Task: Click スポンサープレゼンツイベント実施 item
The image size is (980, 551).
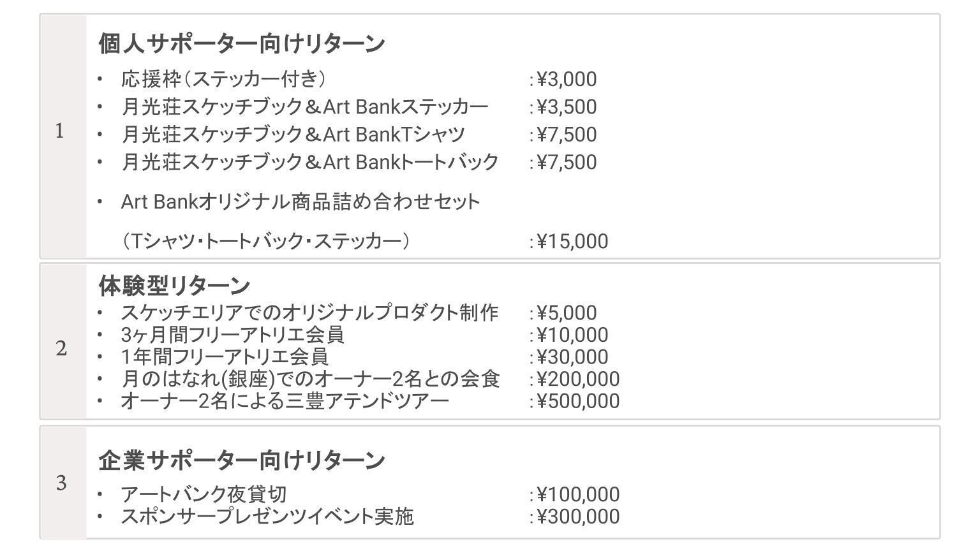Action: click(x=267, y=517)
